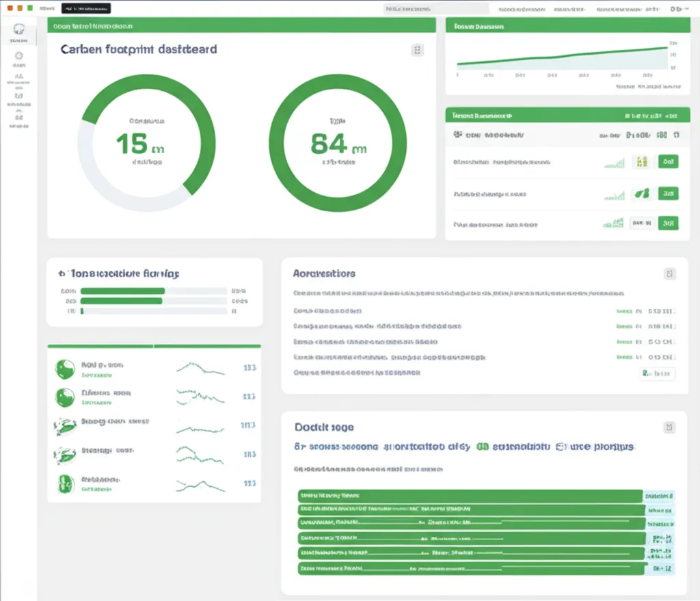
Task: Click the refresh icon in the emissions summary panel
Action: tap(677, 135)
